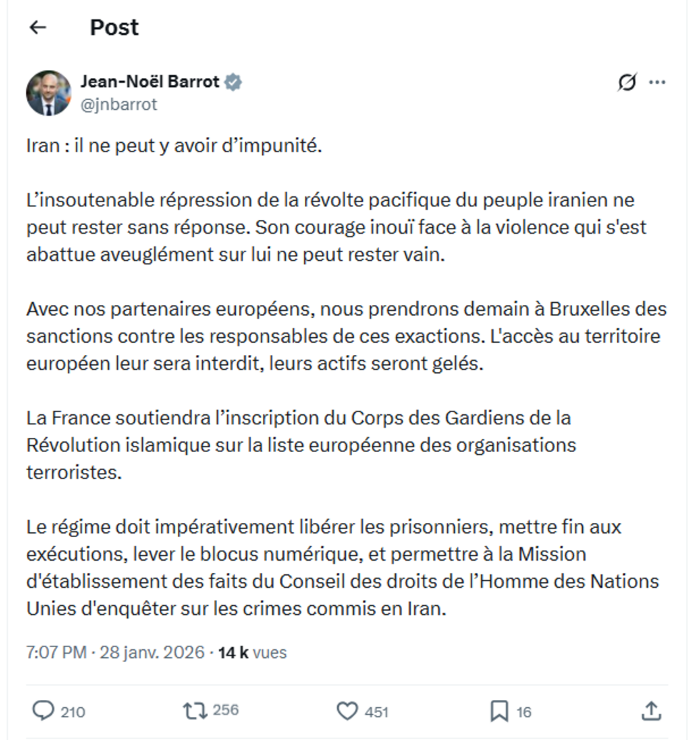This screenshot has width=700, height=740.
Task: Bookmark the post using the bookmark icon
Action: point(499,710)
